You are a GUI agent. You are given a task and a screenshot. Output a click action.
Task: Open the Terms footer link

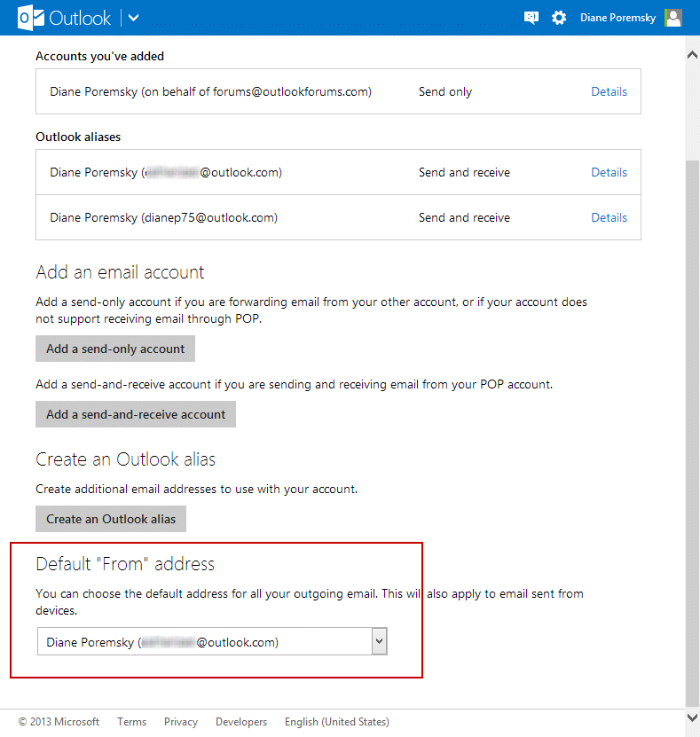coord(131,722)
